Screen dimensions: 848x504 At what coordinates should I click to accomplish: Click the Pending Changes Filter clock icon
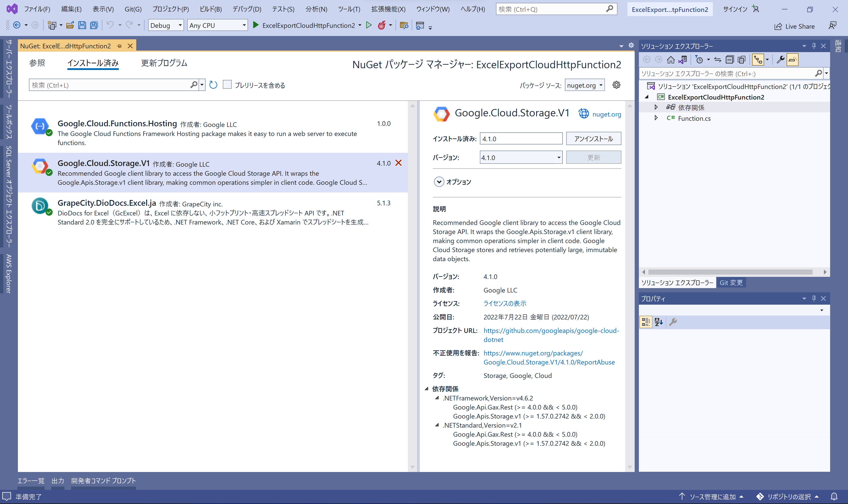699,60
